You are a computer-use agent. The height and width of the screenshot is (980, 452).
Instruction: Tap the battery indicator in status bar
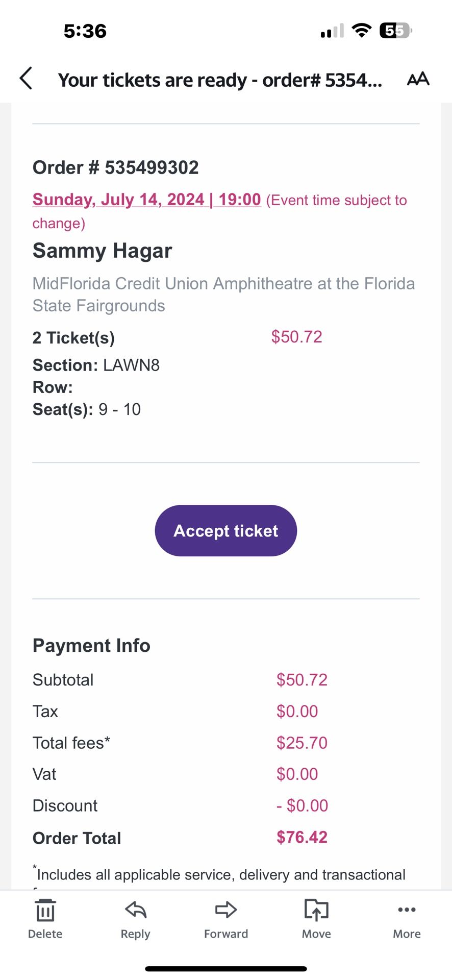click(x=395, y=31)
